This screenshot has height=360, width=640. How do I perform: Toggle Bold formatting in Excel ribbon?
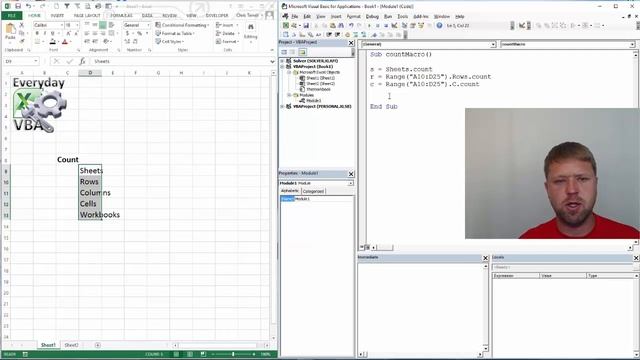pyautogui.click(x=37, y=33)
